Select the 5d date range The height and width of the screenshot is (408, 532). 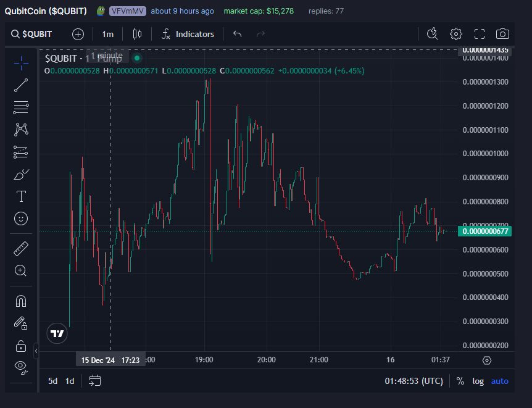[52, 381]
